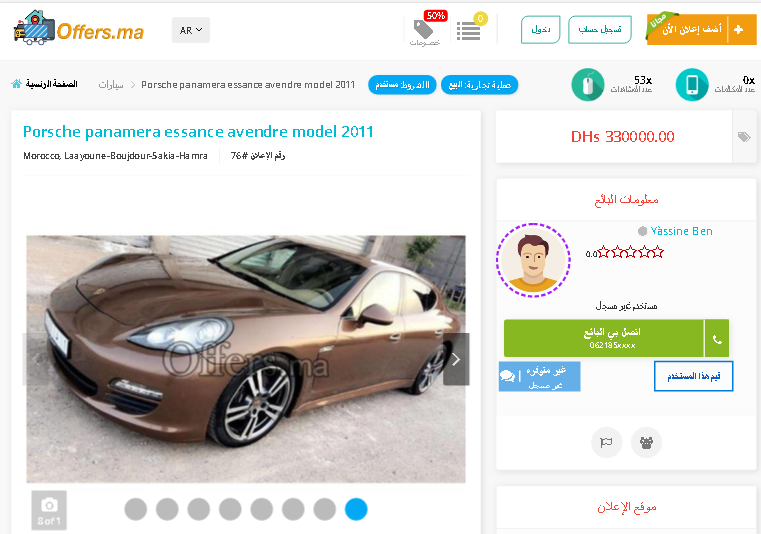The height and width of the screenshot is (534, 761).
Task: Select the fourth grey carousel dot
Action: click(x=230, y=509)
